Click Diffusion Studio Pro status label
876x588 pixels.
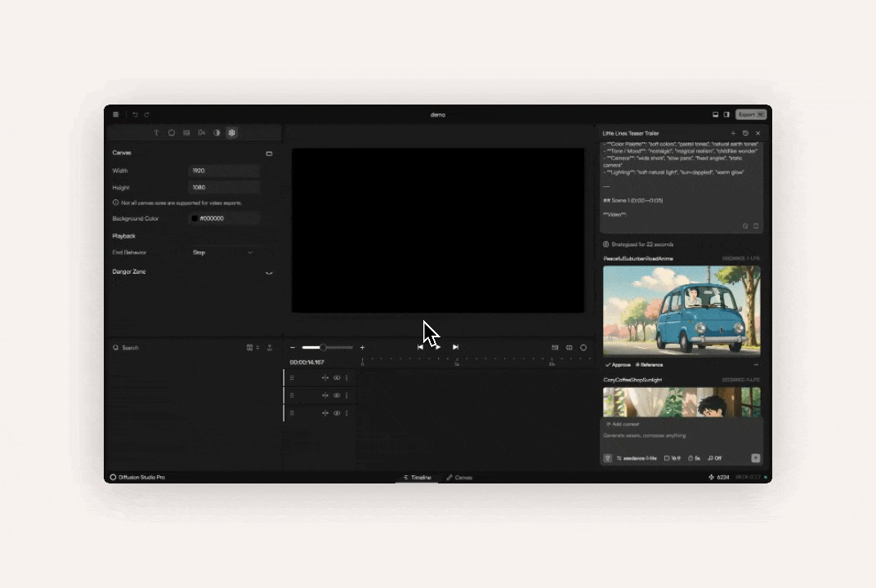coord(138,478)
